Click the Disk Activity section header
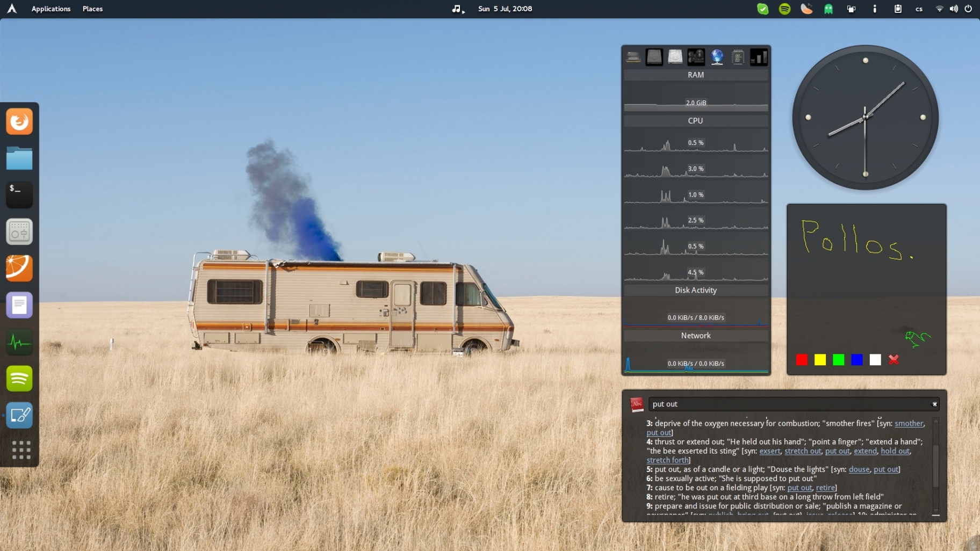 696,290
